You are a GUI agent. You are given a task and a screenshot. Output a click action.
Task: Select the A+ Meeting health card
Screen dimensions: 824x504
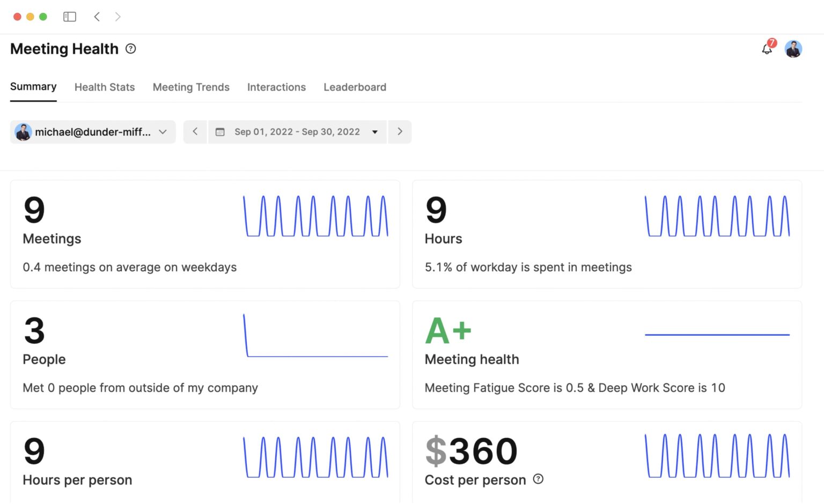[x=607, y=354]
